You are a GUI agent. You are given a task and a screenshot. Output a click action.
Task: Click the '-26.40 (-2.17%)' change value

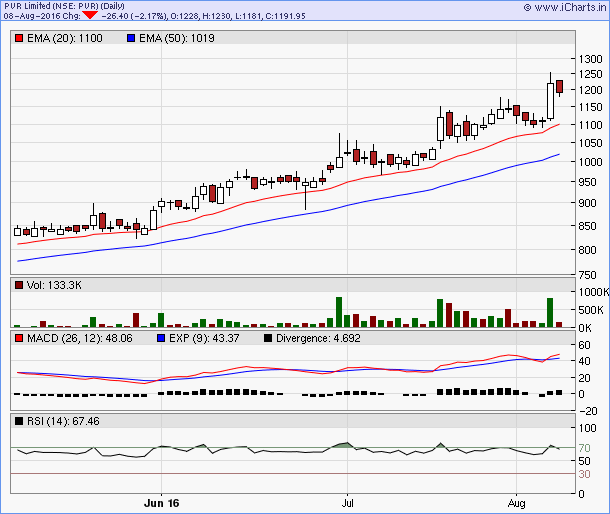(134, 16)
